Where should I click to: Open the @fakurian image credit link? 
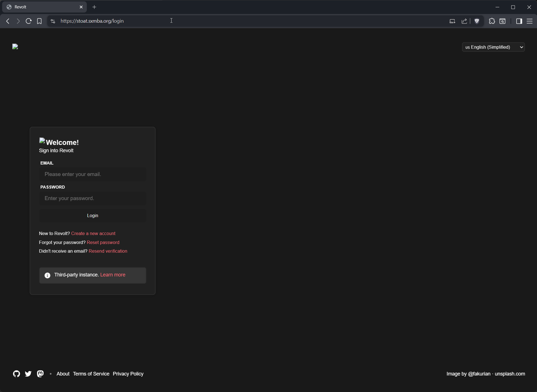pos(479,374)
